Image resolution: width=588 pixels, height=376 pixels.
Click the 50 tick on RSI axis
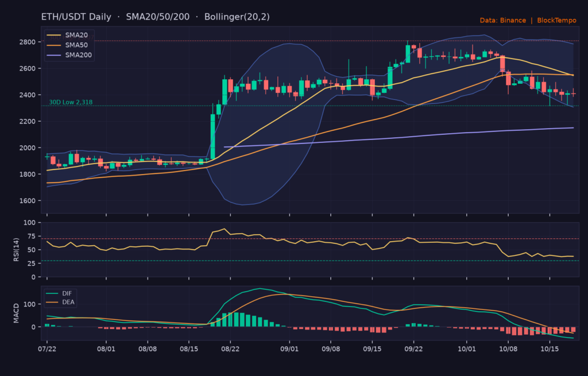[32, 250]
